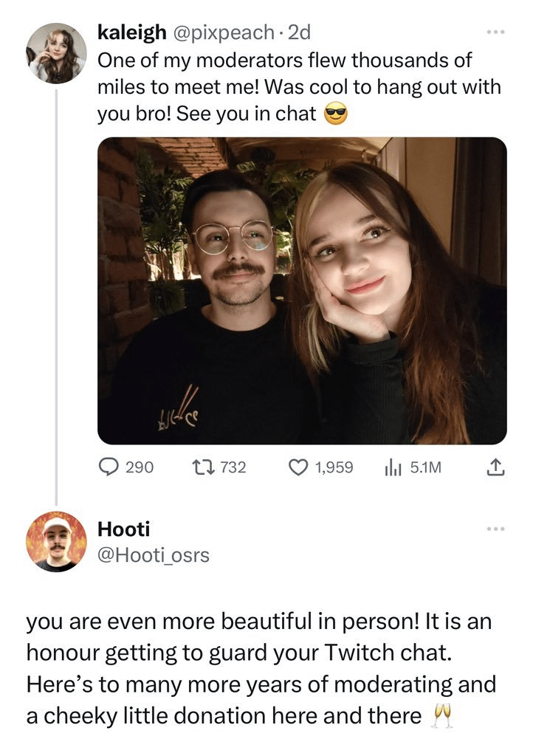Open kaleigh's profile avatar
533x756 pixels.
tap(56, 53)
